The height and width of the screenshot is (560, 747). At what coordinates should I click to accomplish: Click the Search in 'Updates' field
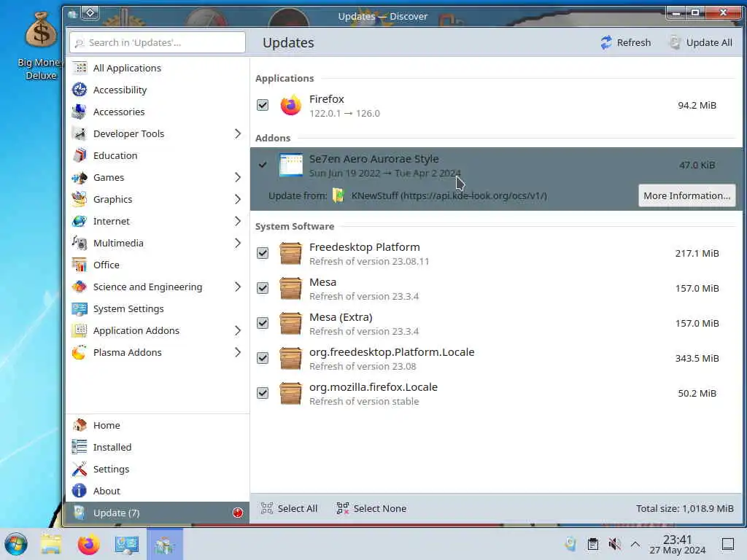click(x=158, y=43)
